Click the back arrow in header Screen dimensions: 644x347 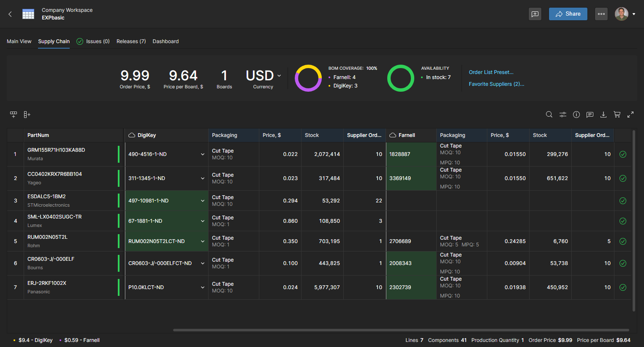tap(10, 14)
